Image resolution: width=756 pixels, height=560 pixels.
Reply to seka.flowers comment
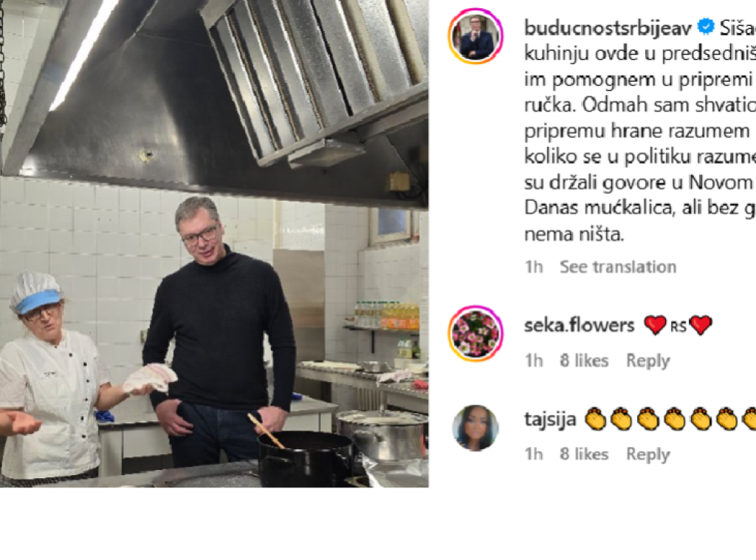tap(648, 361)
